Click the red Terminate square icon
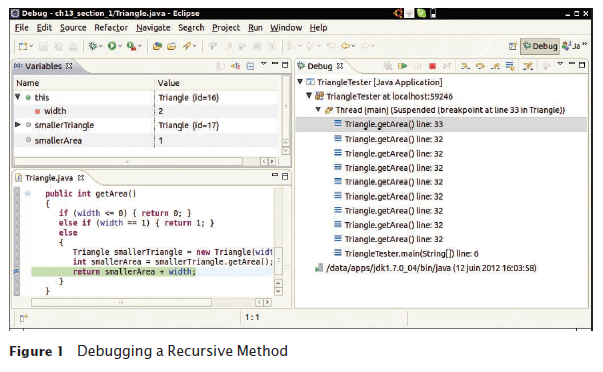Image resolution: width=603 pixels, height=372 pixels. (x=432, y=66)
